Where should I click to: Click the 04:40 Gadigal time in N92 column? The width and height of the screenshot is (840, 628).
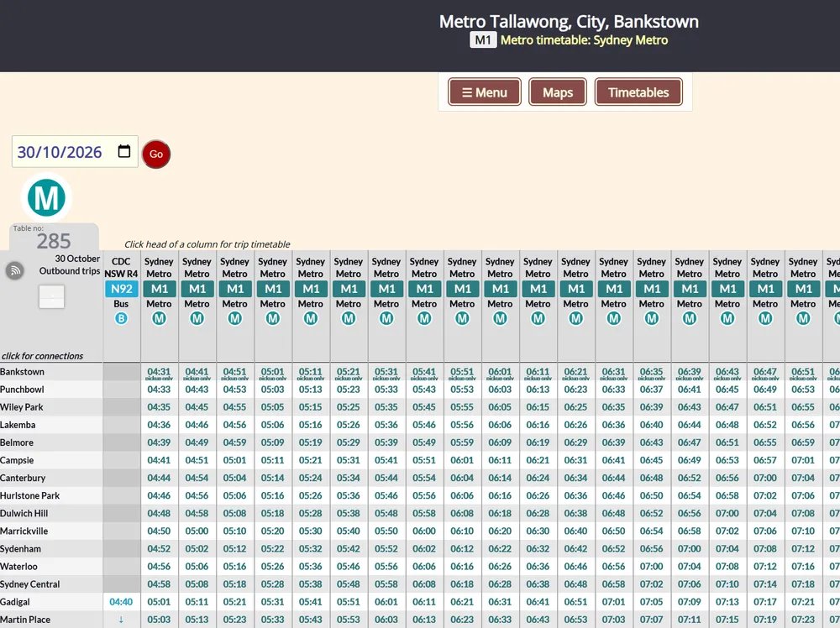click(x=121, y=602)
